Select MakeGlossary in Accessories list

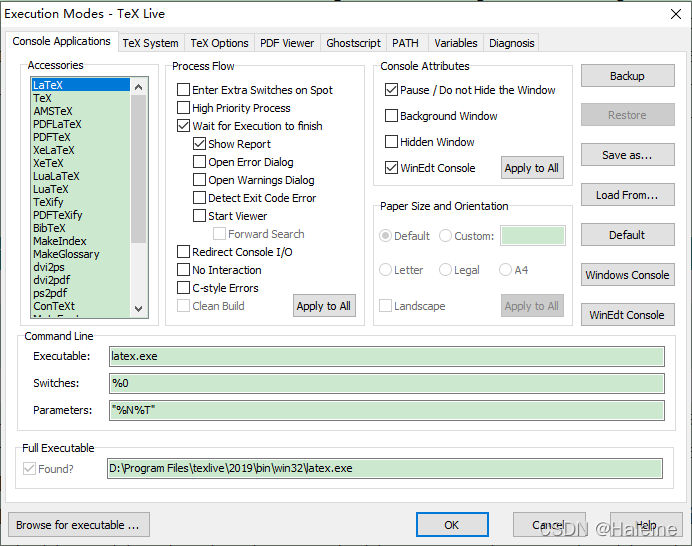point(81,254)
